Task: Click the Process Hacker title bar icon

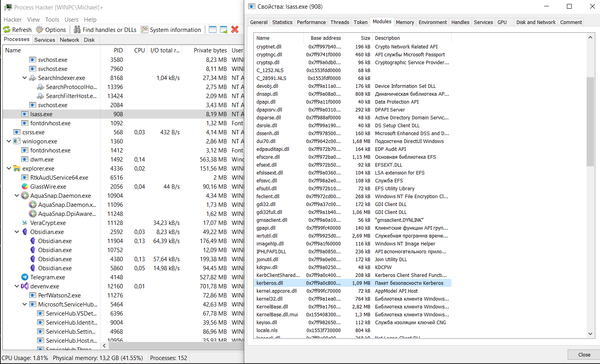Action: [8, 7]
